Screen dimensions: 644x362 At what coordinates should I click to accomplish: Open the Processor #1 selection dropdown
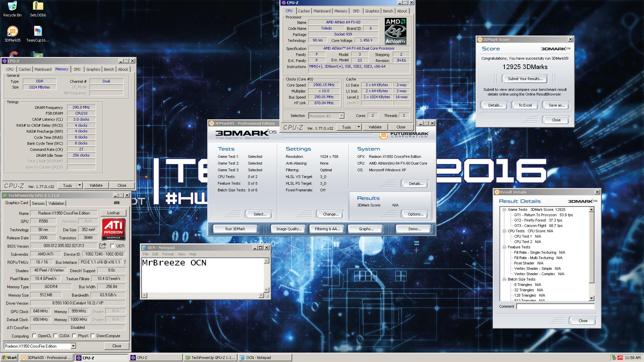tap(341, 116)
